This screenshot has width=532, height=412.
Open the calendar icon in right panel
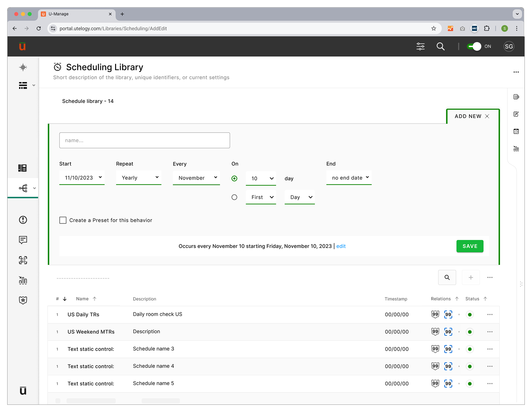tap(516, 131)
